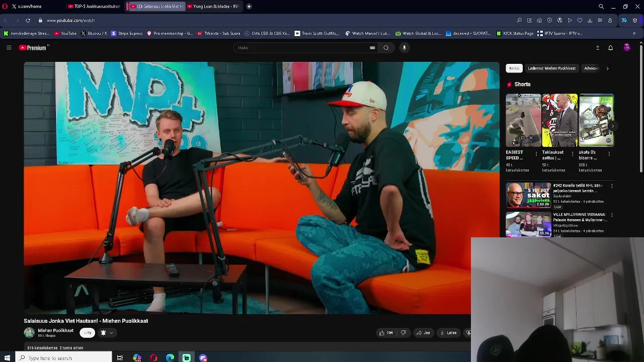Open skate 3's bizarre short thumbnail
644x362 pixels.
click(596, 121)
